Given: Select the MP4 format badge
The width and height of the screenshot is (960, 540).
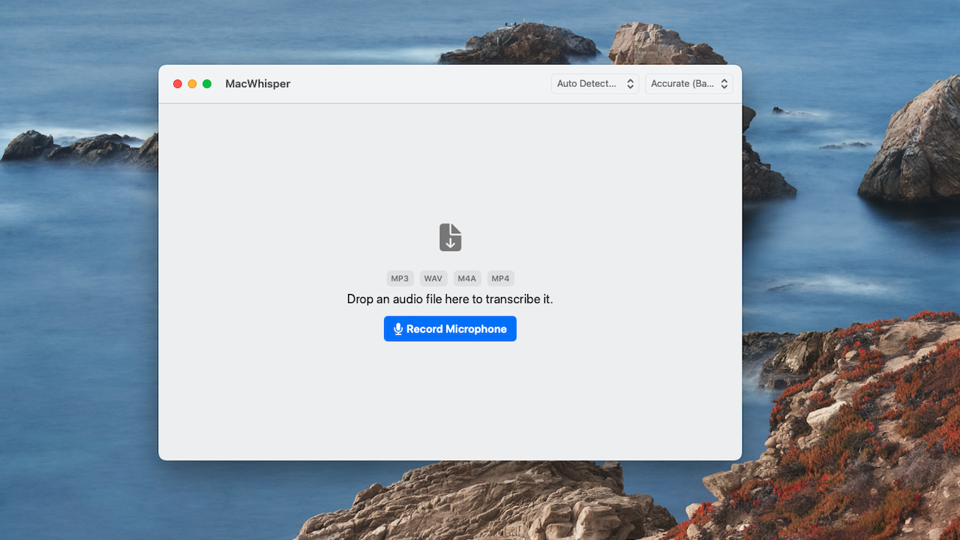Looking at the screenshot, I should [x=500, y=278].
